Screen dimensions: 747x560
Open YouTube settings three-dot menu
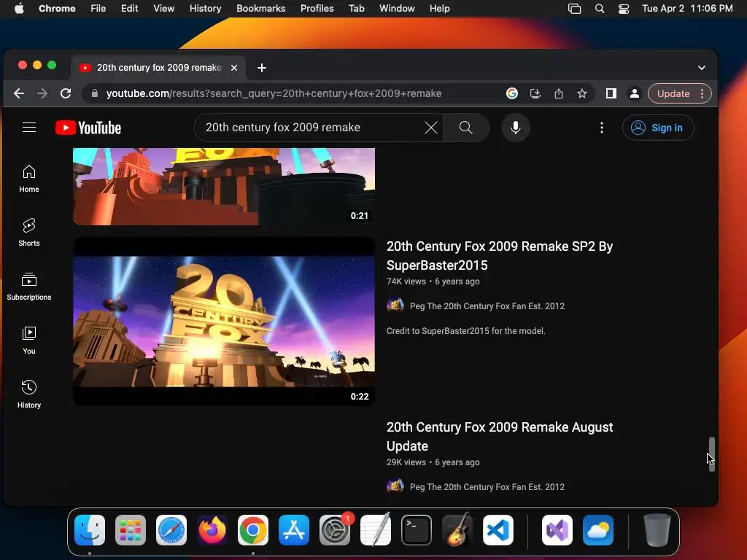(602, 128)
